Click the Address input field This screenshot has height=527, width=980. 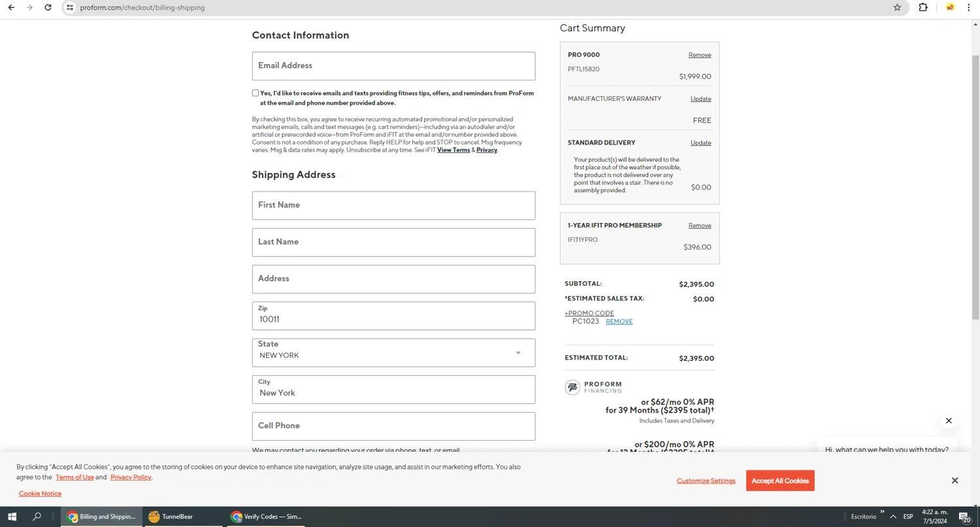point(393,279)
